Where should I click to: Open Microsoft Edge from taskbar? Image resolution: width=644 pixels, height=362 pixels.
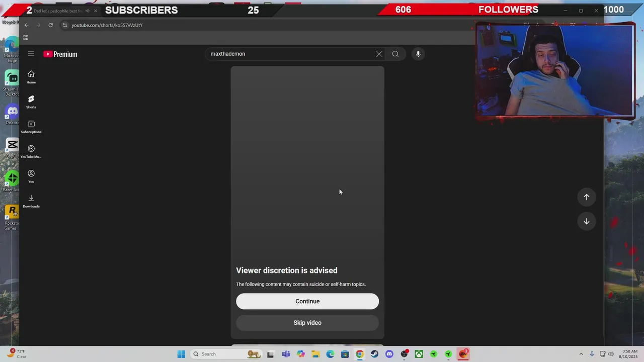point(330,354)
